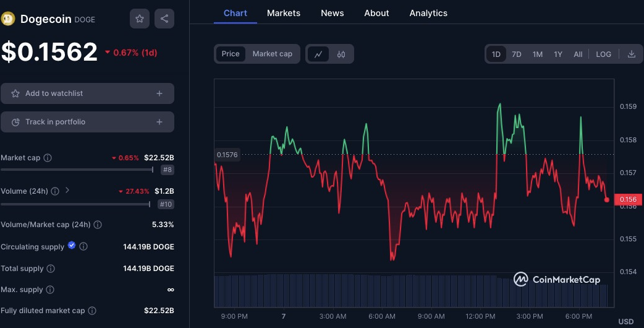The height and width of the screenshot is (328, 644).
Task: Click the 5.33% Volume/Market cap value
Action: click(163, 225)
